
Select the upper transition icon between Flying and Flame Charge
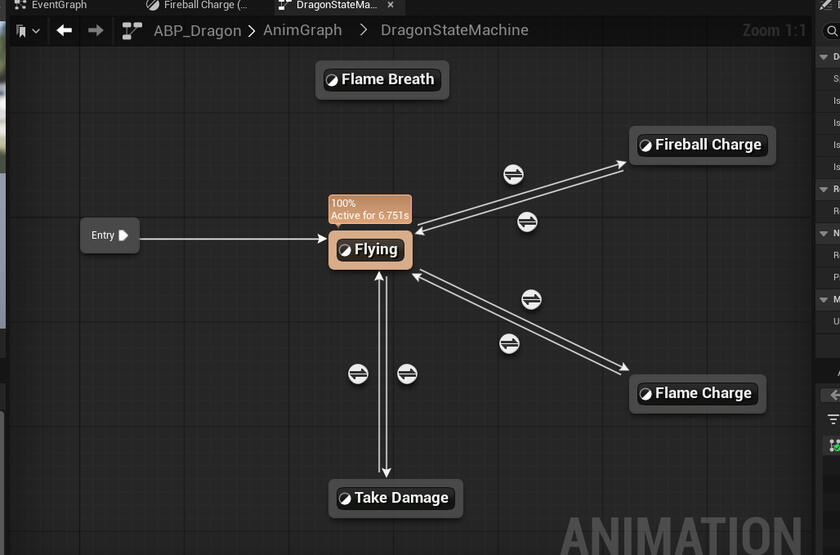531,299
